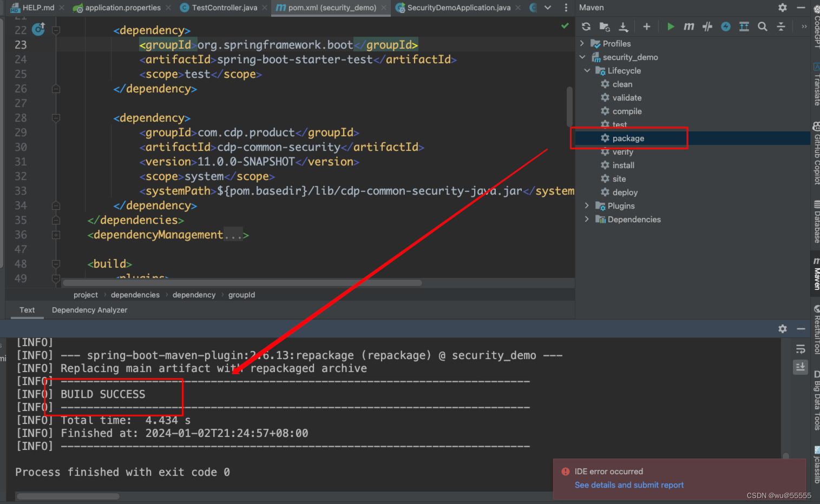820x504 pixels.
Task: Add a new Maven project with the plus button
Action: point(646,26)
